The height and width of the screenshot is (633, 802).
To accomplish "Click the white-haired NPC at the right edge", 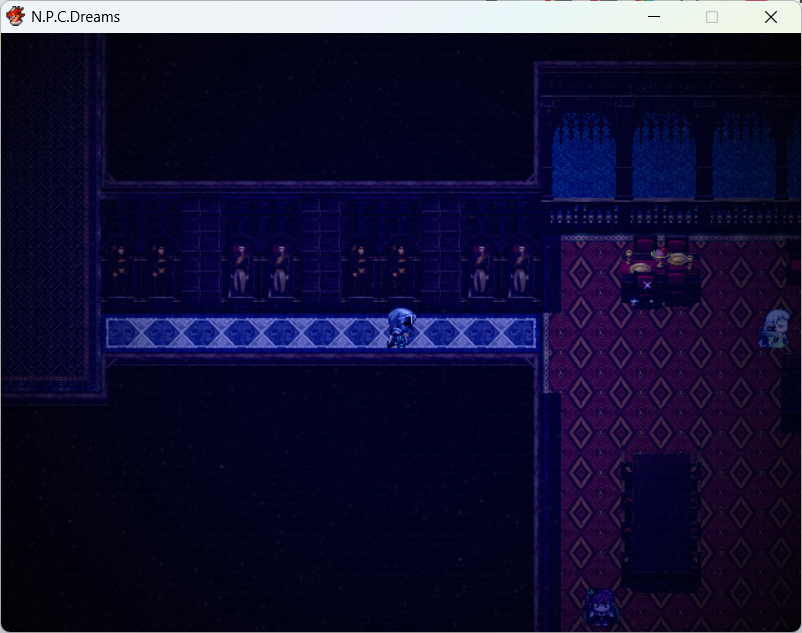I will click(x=774, y=328).
